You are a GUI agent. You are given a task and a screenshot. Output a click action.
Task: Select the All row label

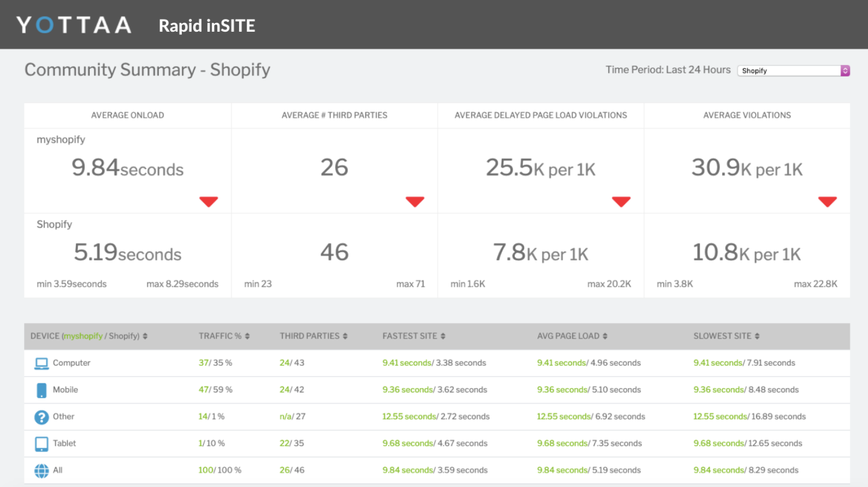click(x=57, y=470)
